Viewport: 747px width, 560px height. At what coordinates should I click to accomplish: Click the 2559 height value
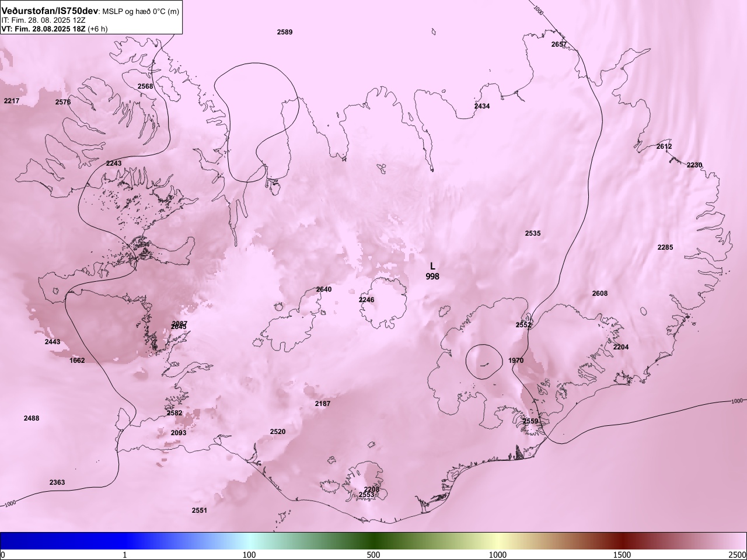pos(530,421)
